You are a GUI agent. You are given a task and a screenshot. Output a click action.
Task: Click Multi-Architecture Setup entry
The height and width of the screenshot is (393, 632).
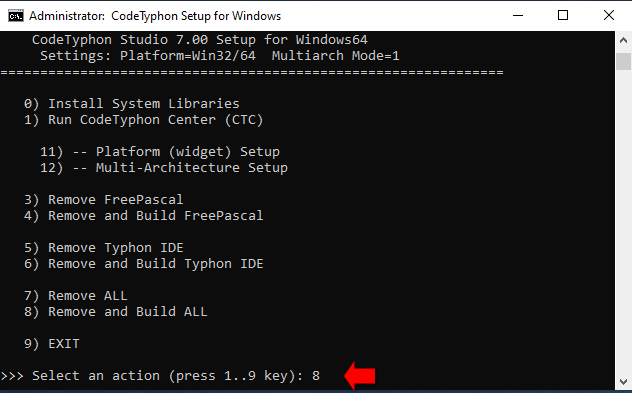coord(164,168)
